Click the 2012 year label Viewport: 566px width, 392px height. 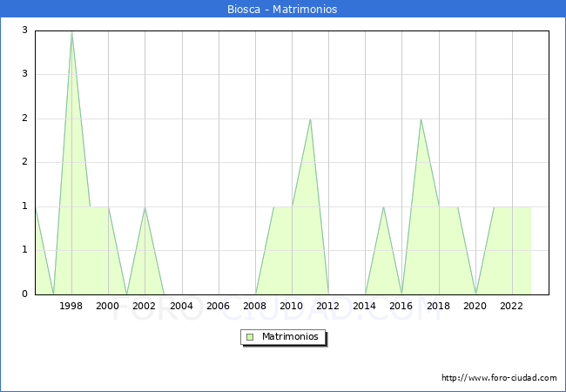(x=328, y=306)
